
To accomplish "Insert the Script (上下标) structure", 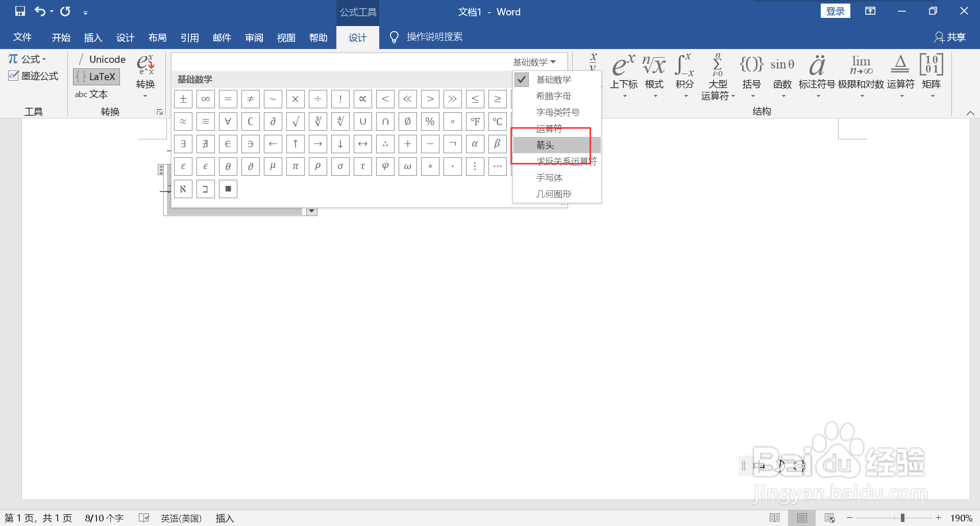I will pyautogui.click(x=623, y=71).
